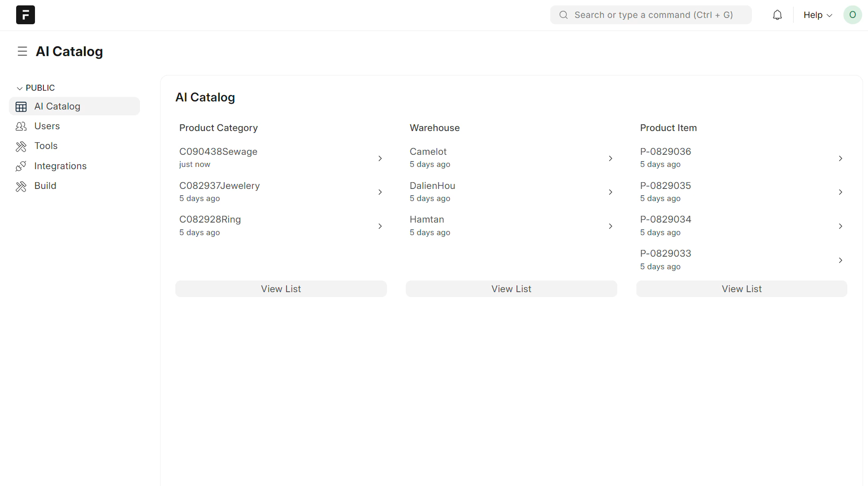Click the Frappe F logo icon
Screen dimensions: 868x486
pyautogui.click(x=26, y=15)
